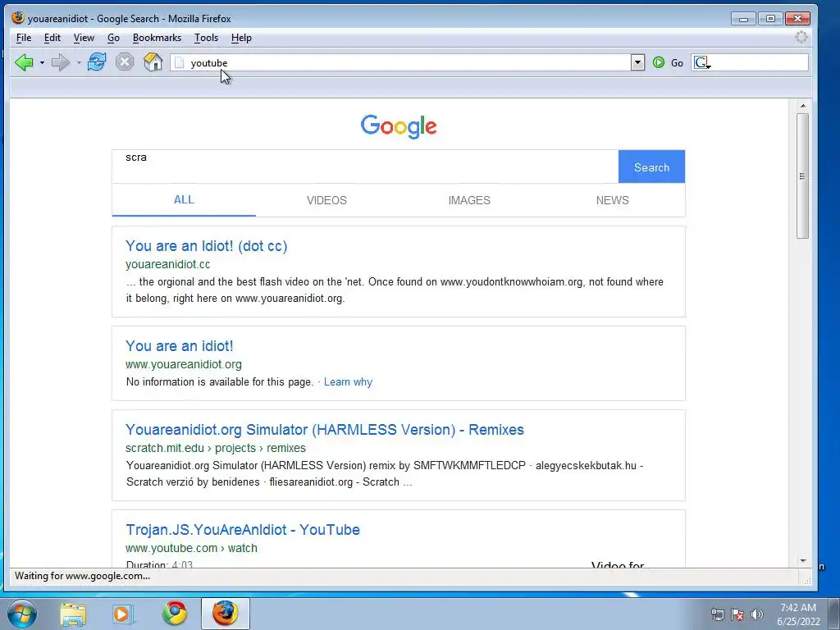This screenshot has width=840, height=630.
Task: Click the Firefox icon in the title bar
Action: coord(18,18)
